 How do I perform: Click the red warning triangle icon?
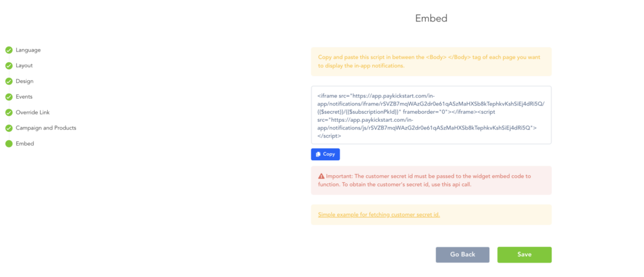[321, 177]
